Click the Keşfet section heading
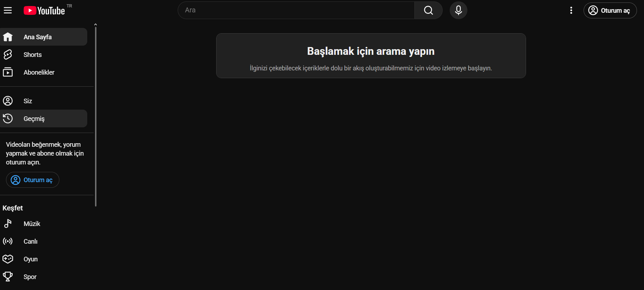The image size is (644, 290). pyautogui.click(x=13, y=208)
